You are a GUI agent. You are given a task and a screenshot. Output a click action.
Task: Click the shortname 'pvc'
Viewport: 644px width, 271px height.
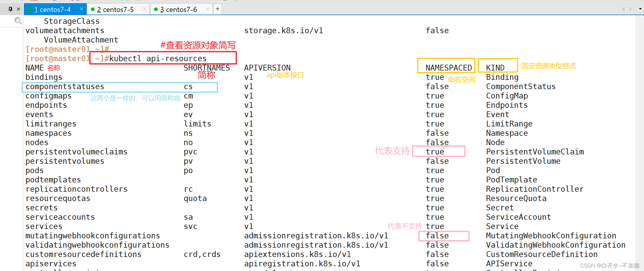tap(191, 152)
